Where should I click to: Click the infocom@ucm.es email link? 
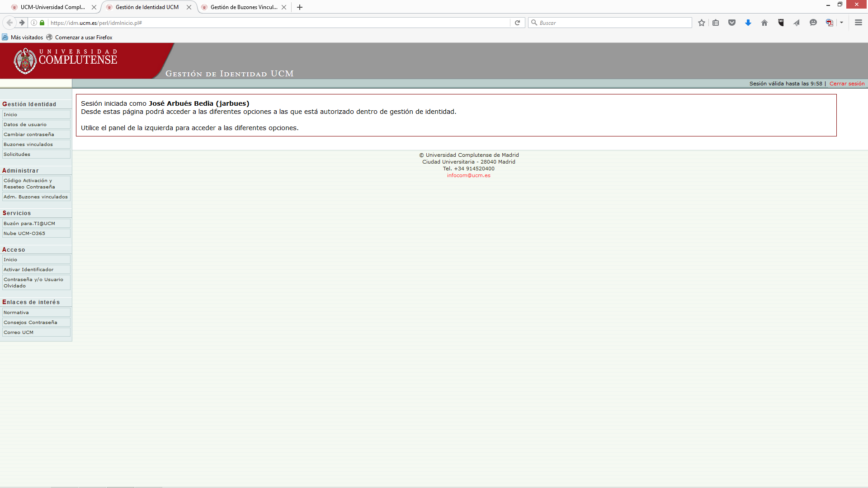(x=468, y=175)
